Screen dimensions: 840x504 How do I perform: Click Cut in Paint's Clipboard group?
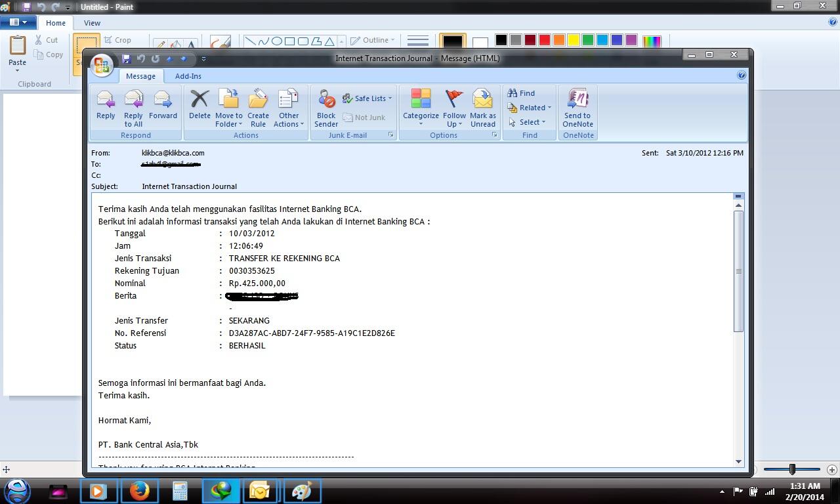[47, 40]
